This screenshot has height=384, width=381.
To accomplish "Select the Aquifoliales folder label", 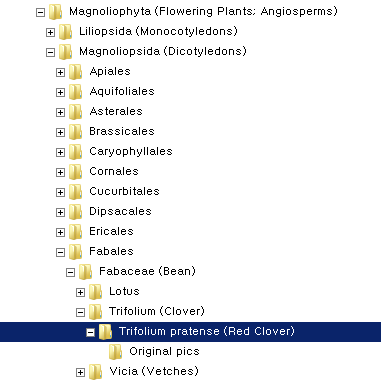I will (122, 91).
